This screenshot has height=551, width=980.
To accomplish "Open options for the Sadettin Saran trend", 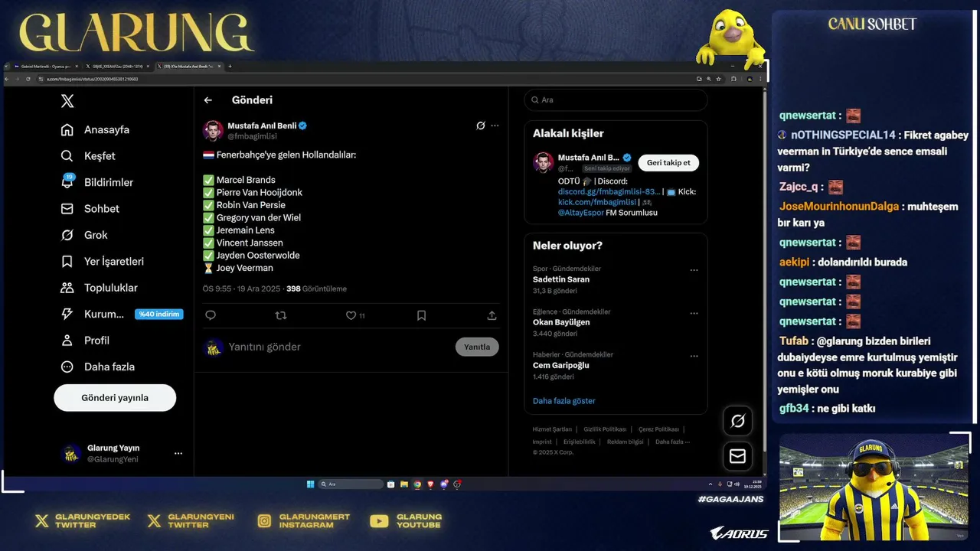I will (x=694, y=270).
